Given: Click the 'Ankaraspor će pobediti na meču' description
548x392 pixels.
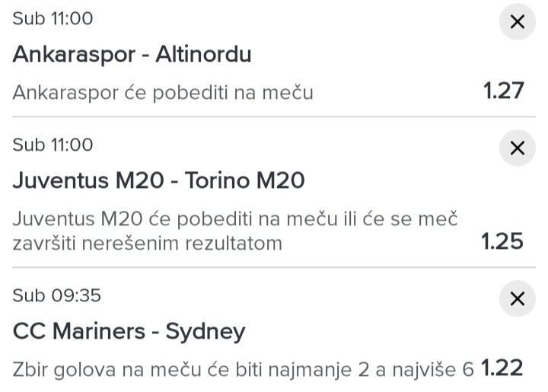Looking at the screenshot, I should pyautogui.click(x=163, y=93).
